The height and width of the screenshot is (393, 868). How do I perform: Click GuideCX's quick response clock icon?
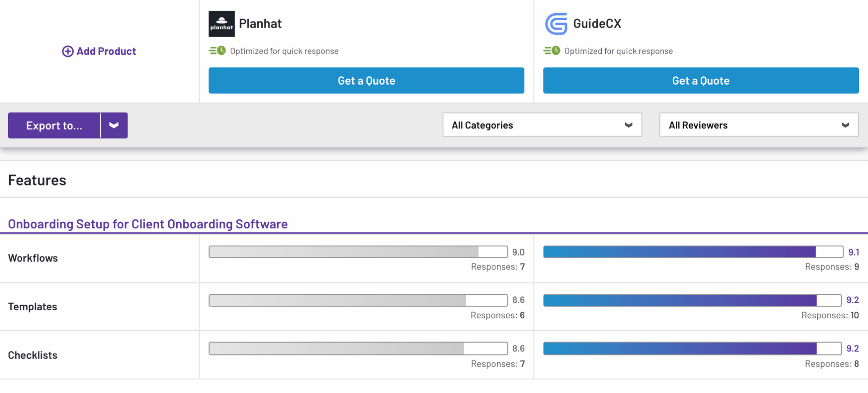(x=552, y=51)
